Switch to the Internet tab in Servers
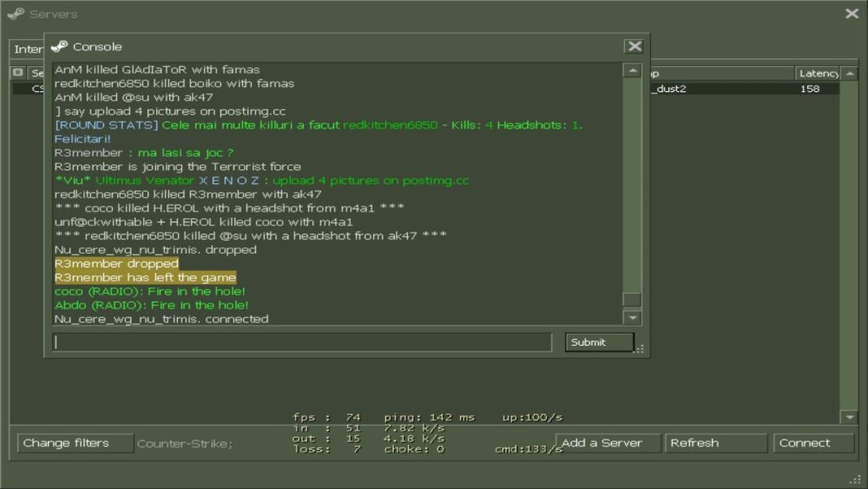The width and height of the screenshot is (868, 489). pyautogui.click(x=27, y=50)
